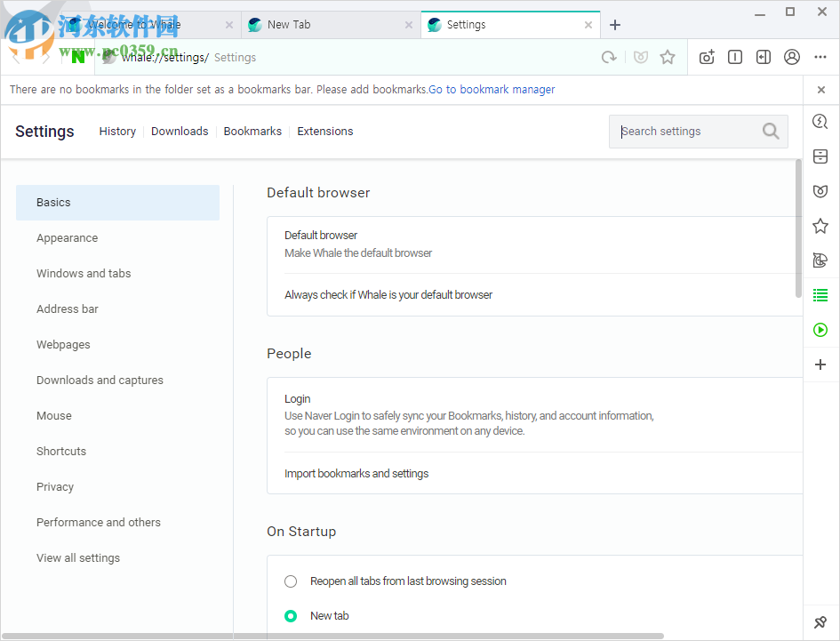
Task: Open Downloads from settings header
Action: (x=180, y=132)
